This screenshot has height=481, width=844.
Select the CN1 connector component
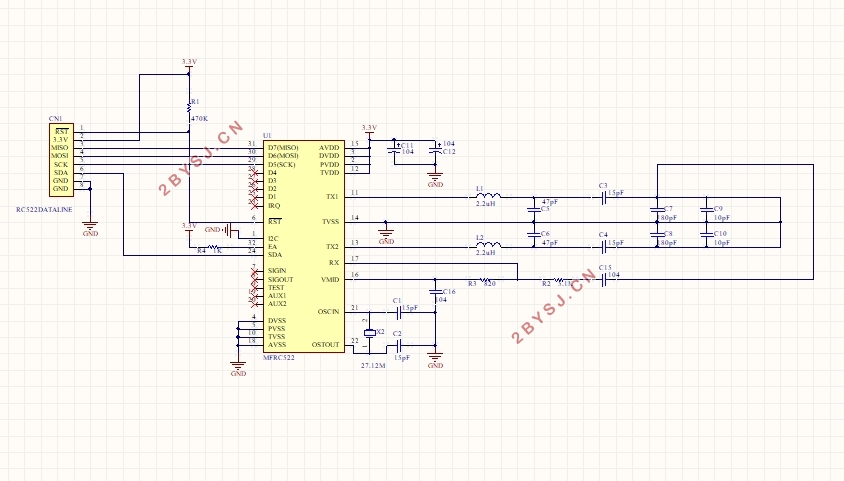pos(61,160)
